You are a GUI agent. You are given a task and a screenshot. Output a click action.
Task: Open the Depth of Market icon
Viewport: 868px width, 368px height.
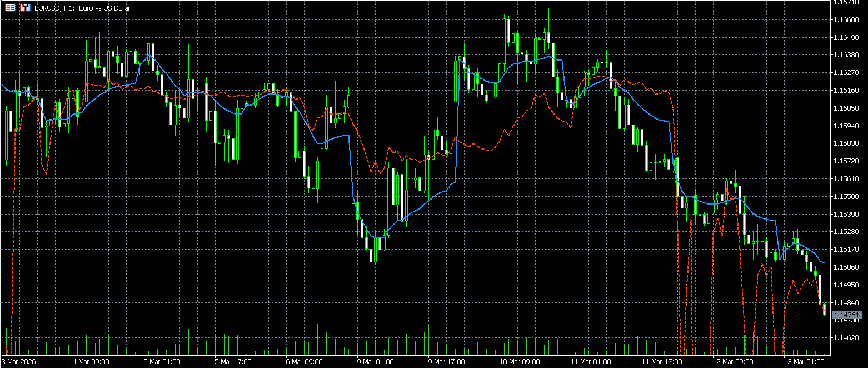pyautogui.click(x=10, y=8)
